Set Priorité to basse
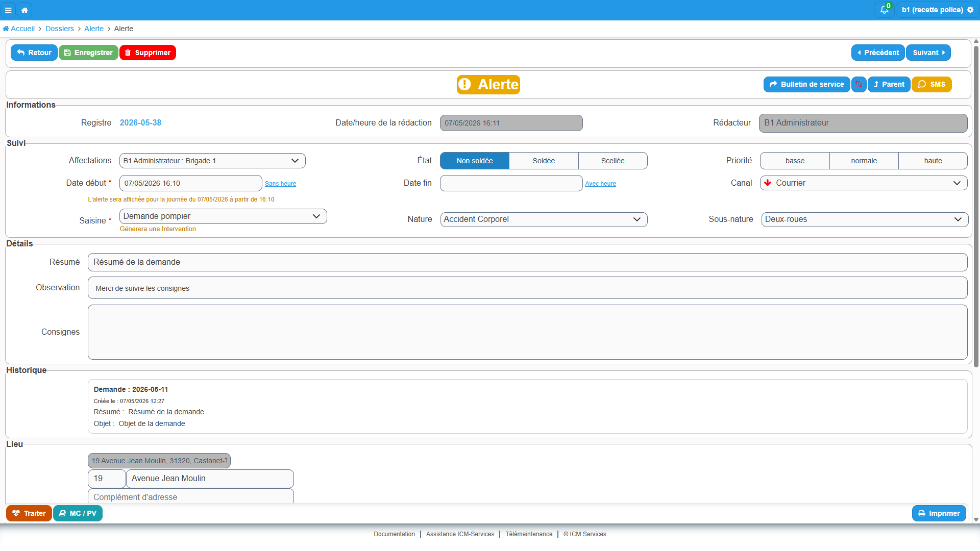Image resolution: width=980 pixels, height=551 pixels. point(795,161)
